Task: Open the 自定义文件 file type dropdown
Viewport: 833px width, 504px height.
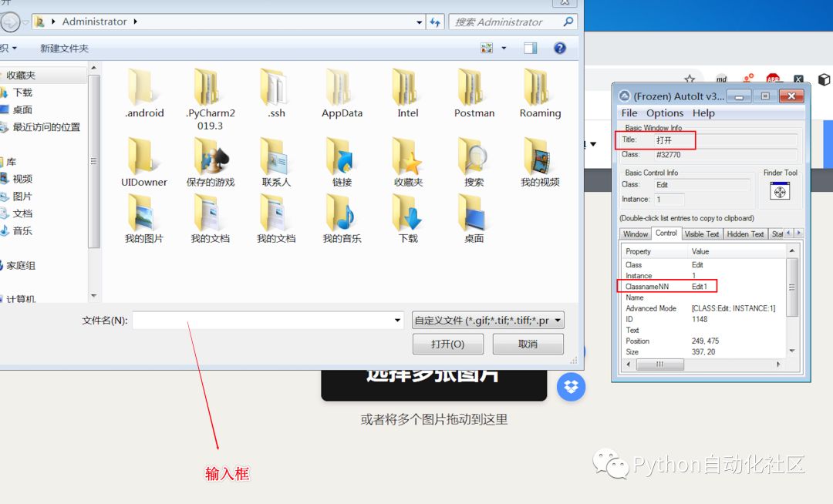Action: click(x=487, y=320)
